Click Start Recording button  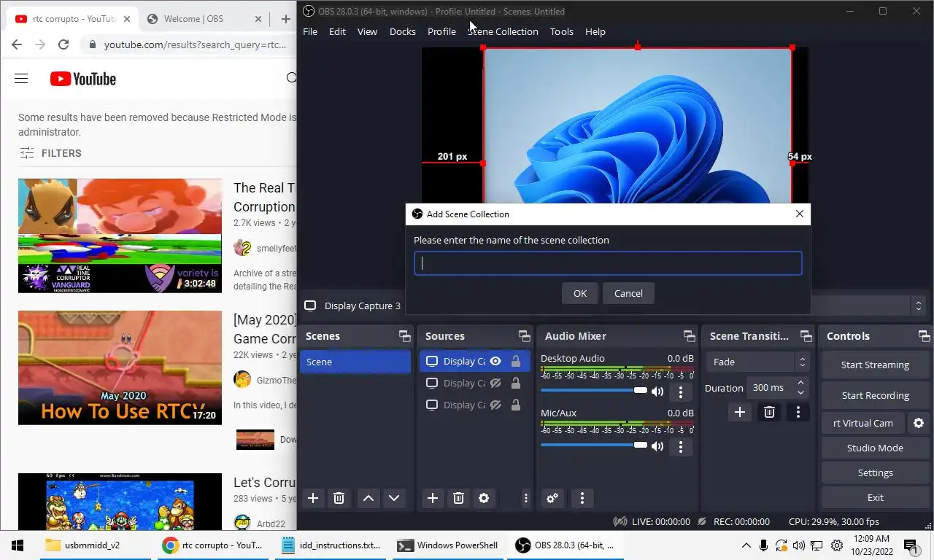875,395
